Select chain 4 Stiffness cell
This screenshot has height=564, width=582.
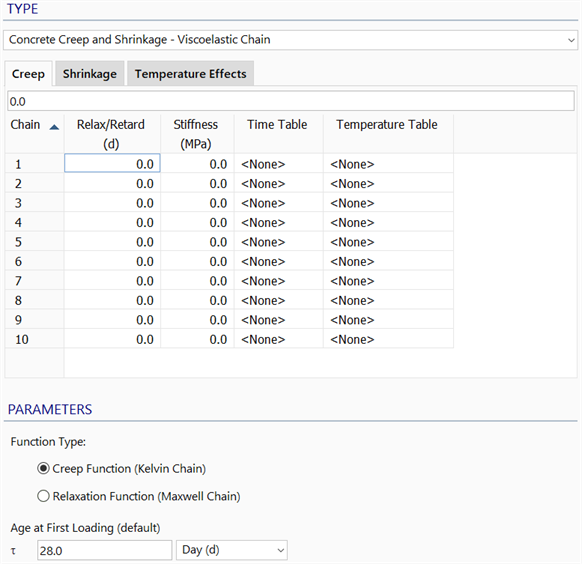tap(197, 222)
